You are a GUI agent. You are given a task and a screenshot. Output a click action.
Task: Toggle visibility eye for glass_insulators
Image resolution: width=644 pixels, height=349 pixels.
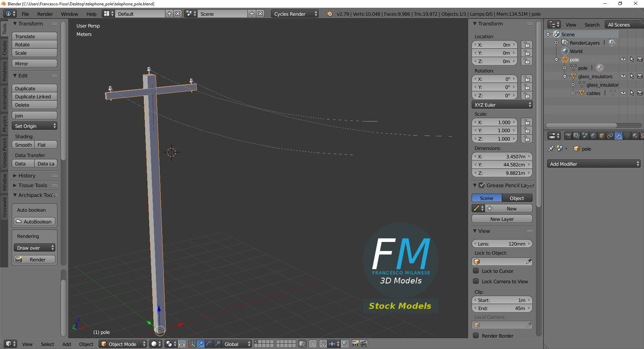pyautogui.click(x=623, y=76)
